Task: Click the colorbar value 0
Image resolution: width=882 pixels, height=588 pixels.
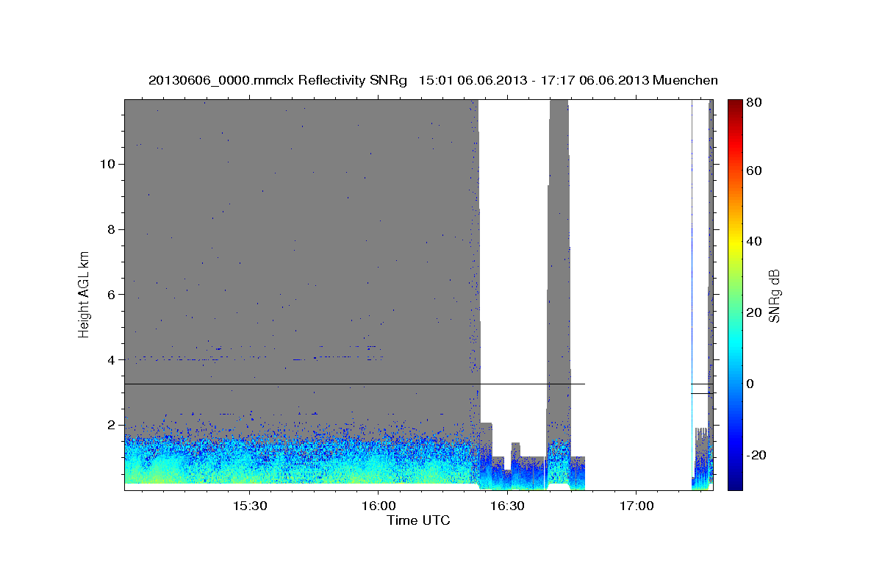Action: [751, 384]
